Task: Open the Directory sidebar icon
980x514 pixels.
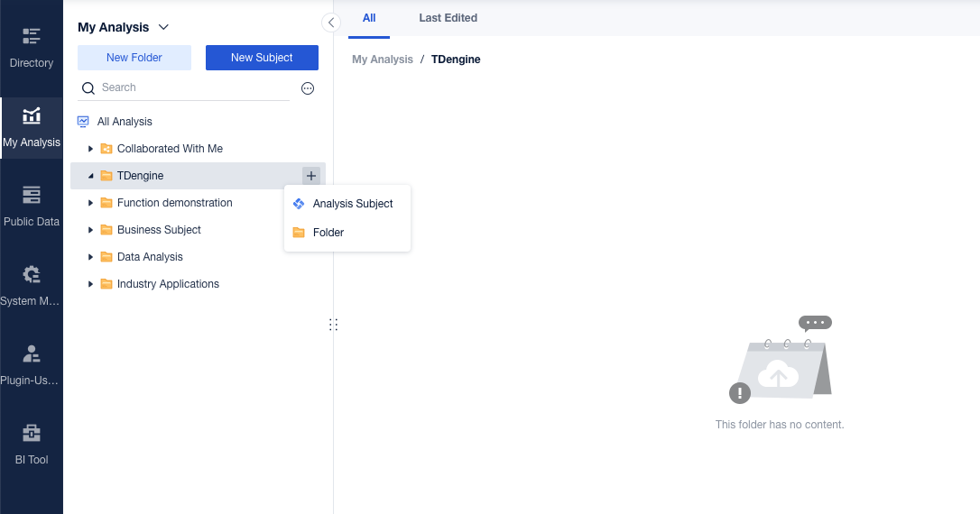Action: [x=32, y=36]
